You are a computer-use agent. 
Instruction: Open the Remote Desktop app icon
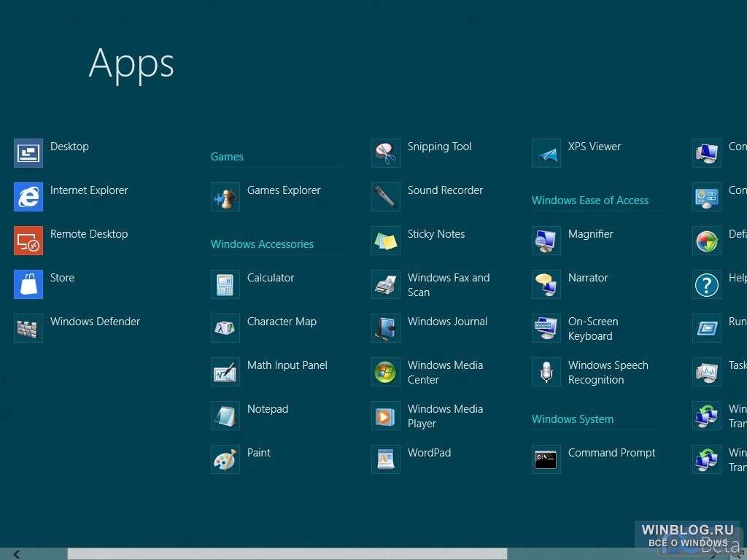[x=28, y=241]
